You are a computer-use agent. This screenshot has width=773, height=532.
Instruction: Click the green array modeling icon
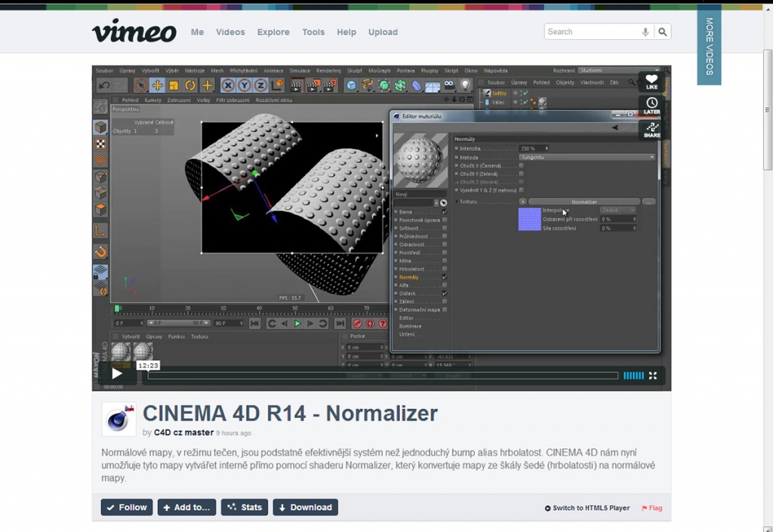pos(400,86)
